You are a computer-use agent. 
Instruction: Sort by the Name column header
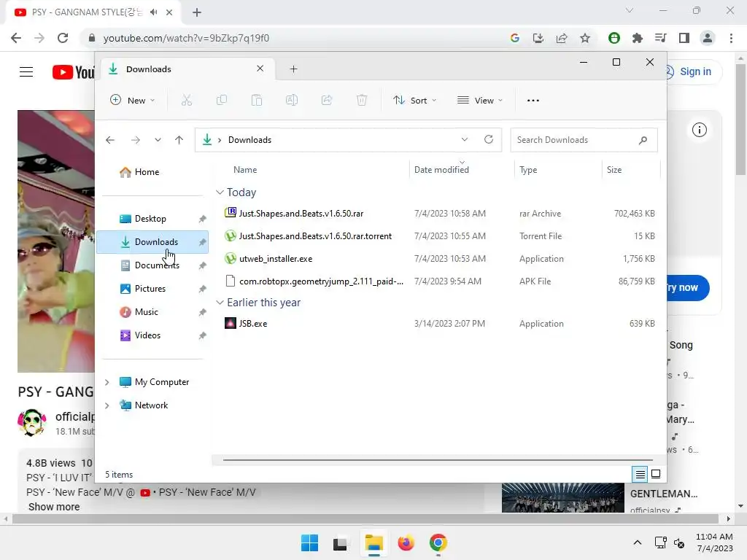[x=245, y=169]
